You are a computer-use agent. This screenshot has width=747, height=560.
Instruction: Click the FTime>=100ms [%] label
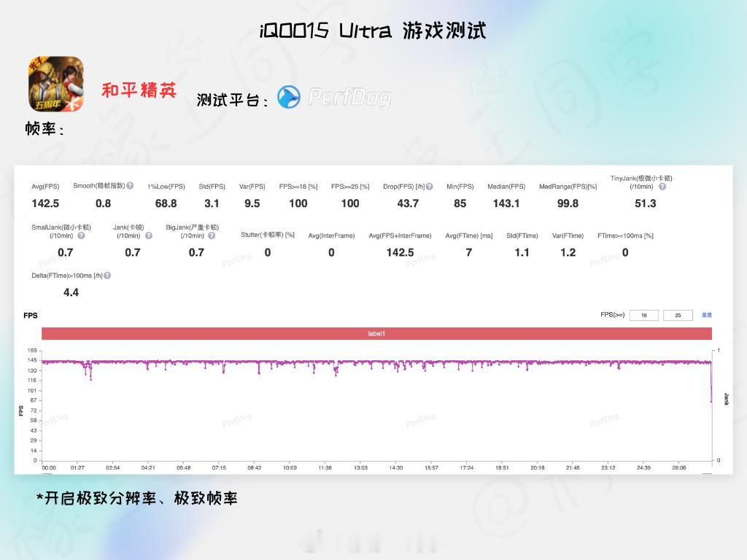625,236
